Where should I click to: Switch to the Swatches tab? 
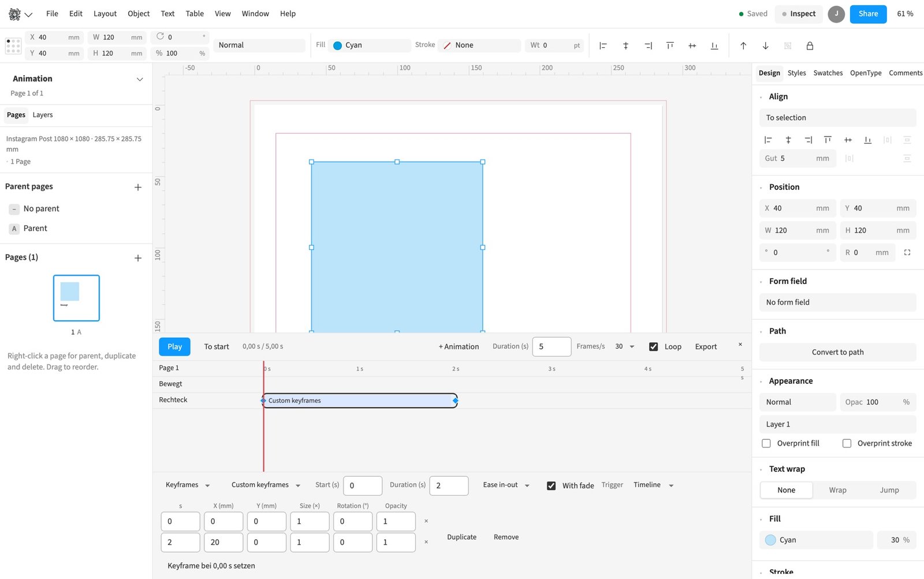(828, 73)
